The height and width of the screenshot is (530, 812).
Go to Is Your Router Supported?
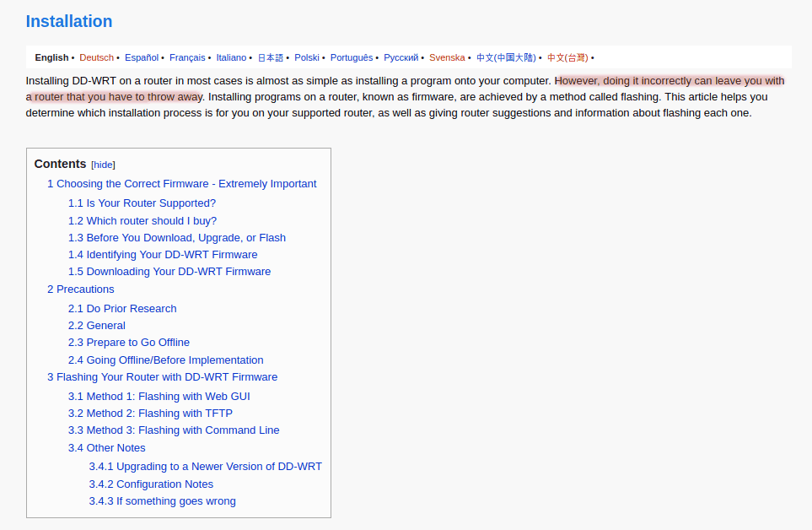point(142,203)
